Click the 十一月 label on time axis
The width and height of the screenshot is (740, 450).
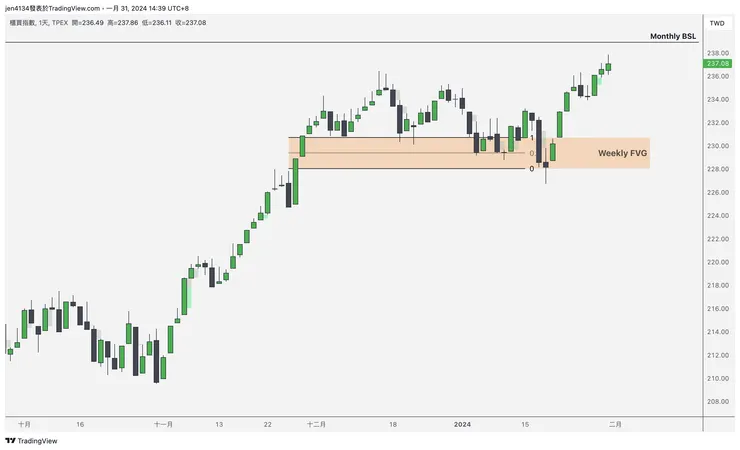(x=164, y=423)
